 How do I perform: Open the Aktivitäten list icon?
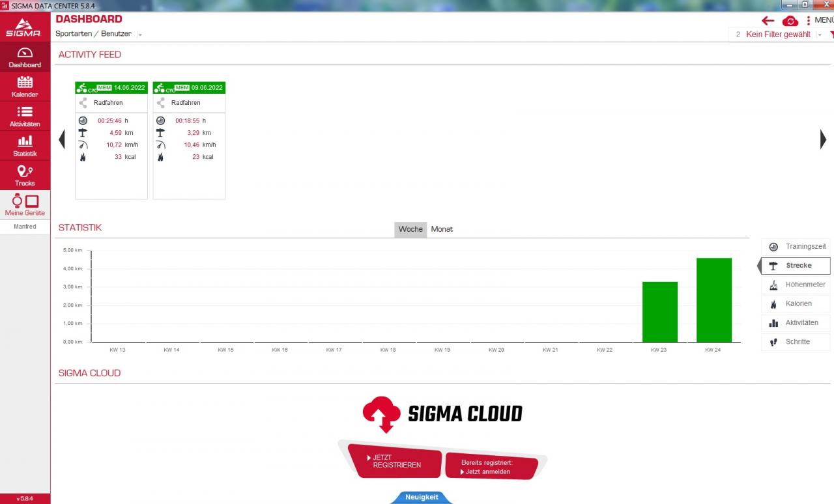pyautogui.click(x=25, y=116)
